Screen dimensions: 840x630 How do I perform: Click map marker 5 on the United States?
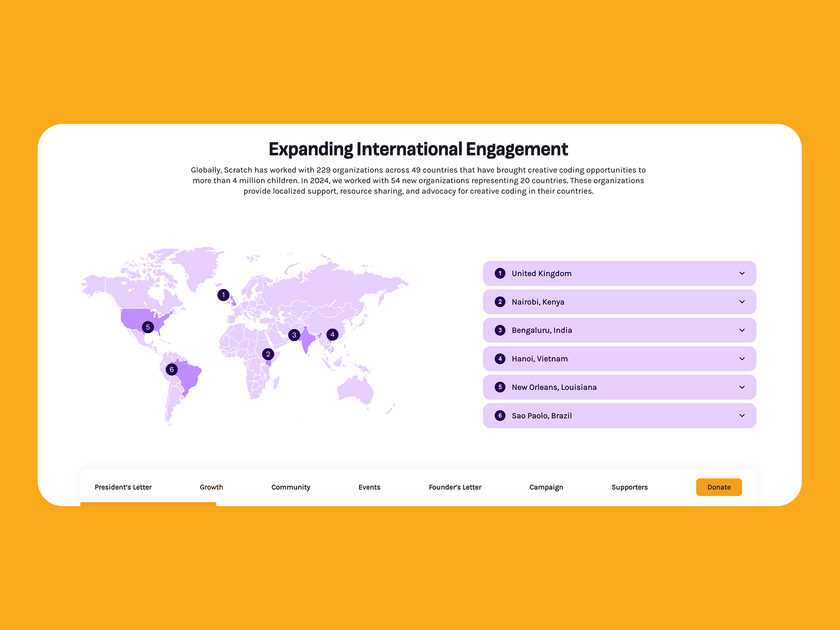(148, 327)
